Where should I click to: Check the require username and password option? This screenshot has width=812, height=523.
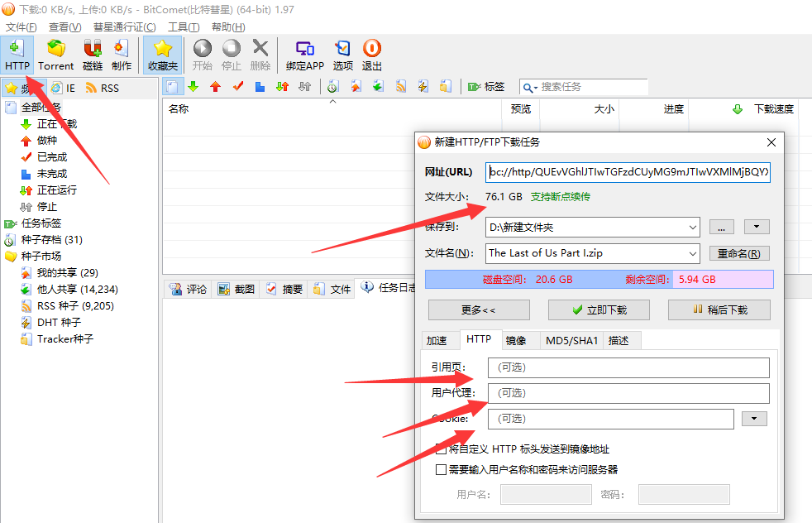[441, 469]
